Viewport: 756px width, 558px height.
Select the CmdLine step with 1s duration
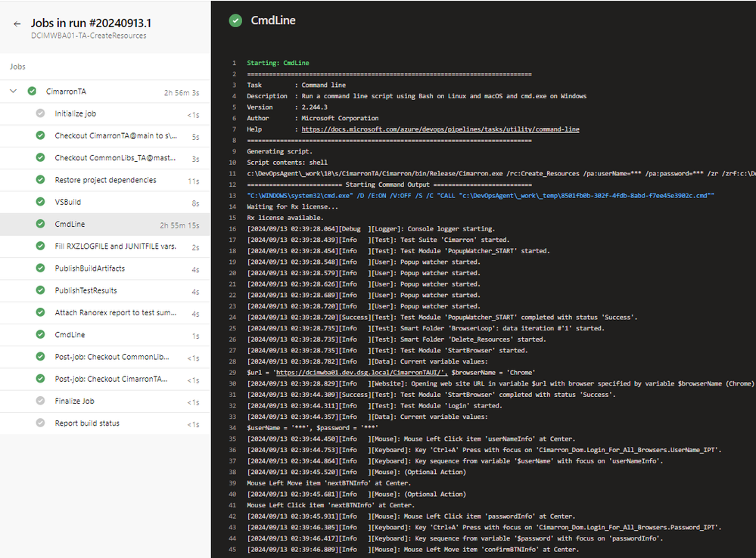pyautogui.click(x=70, y=335)
